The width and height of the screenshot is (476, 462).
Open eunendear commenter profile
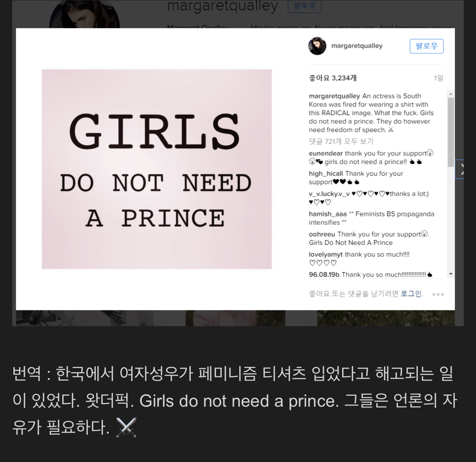click(326, 153)
